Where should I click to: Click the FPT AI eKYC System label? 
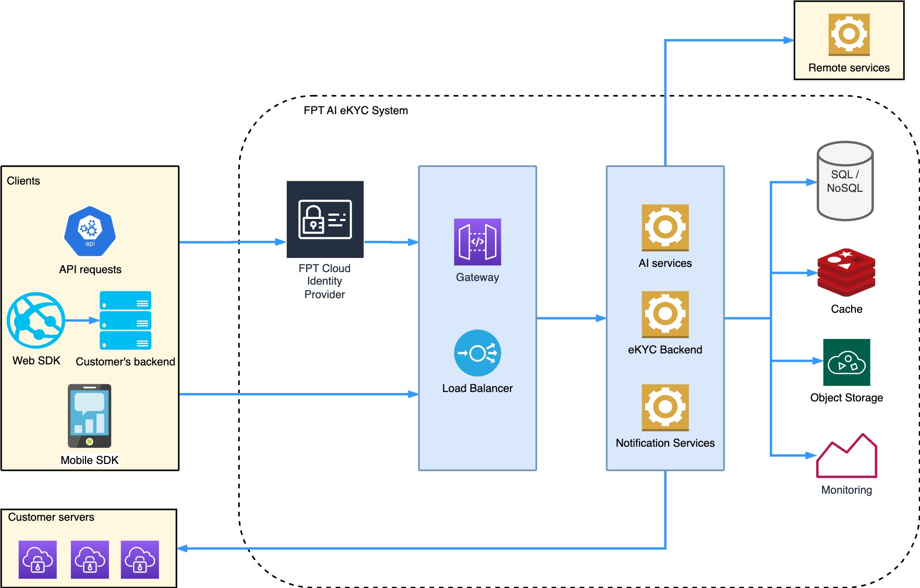(356, 111)
